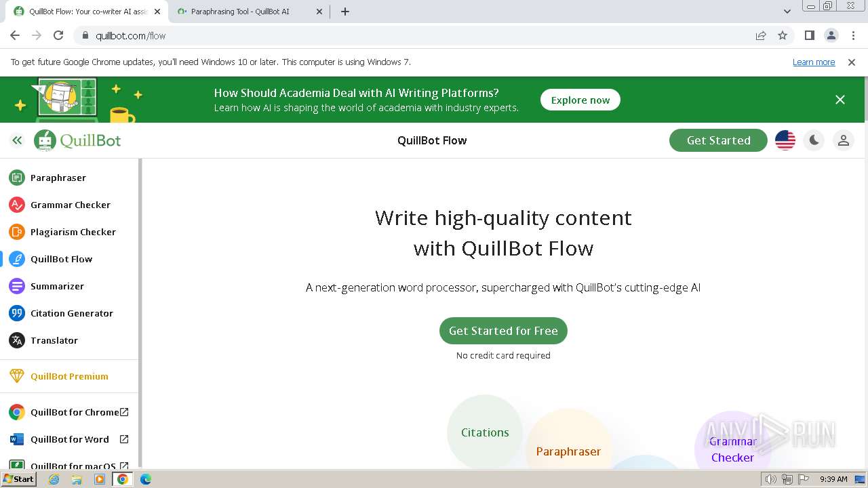Bookmark this page with the star icon
This screenshot has height=488, width=868.
tap(783, 36)
